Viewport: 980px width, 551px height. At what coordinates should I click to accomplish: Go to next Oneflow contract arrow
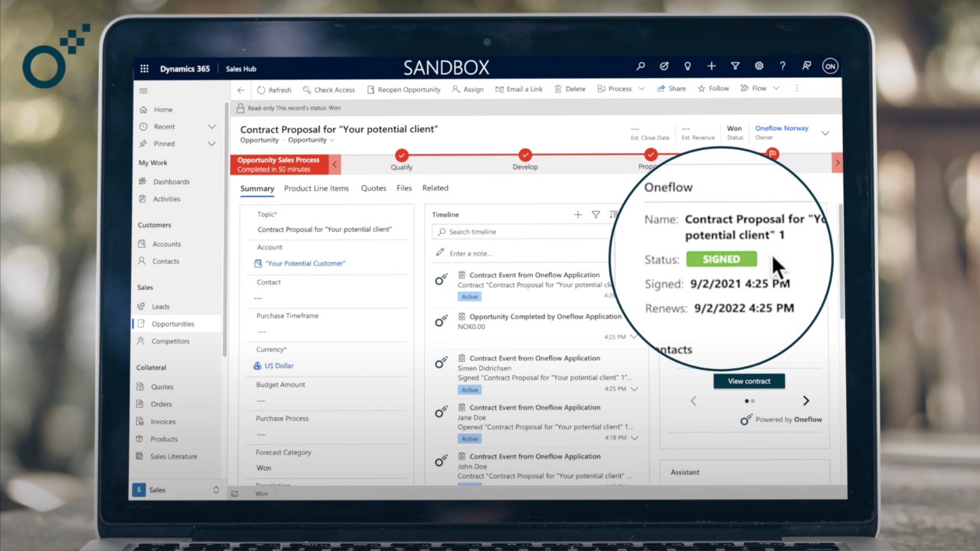pyautogui.click(x=805, y=400)
